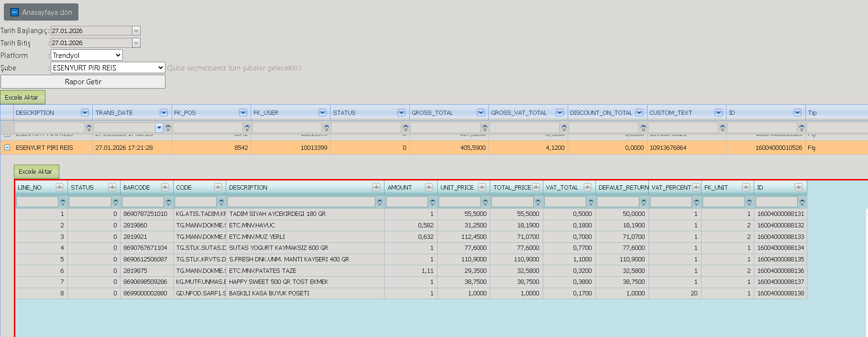Image resolution: width=868 pixels, height=337 pixels.
Task: Open TRANS_DATE column header dropdown
Action: click(x=164, y=112)
